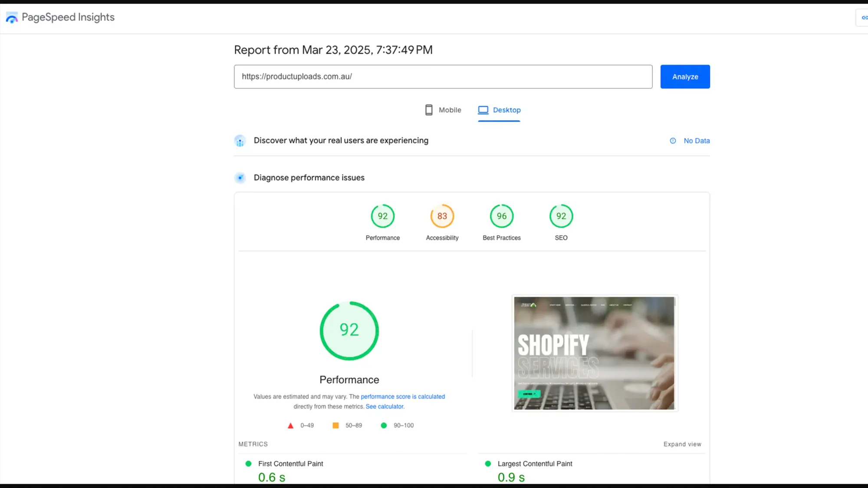Click the PageSpeed Insights logo icon
The width and height of the screenshot is (868, 488).
click(12, 17)
